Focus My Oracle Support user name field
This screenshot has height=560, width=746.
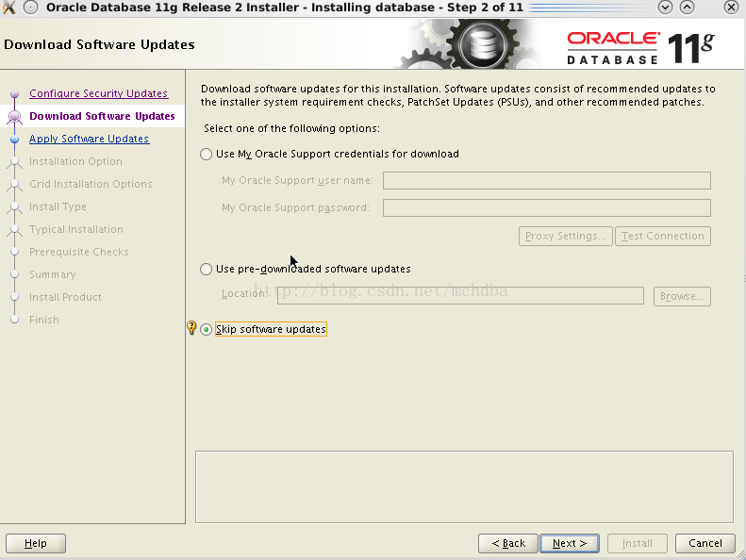tap(547, 180)
